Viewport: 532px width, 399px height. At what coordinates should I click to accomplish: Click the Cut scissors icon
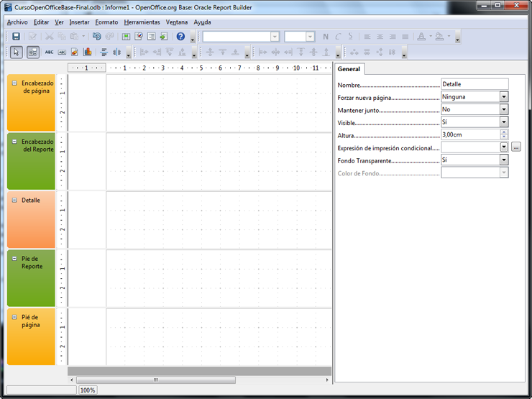[49, 36]
